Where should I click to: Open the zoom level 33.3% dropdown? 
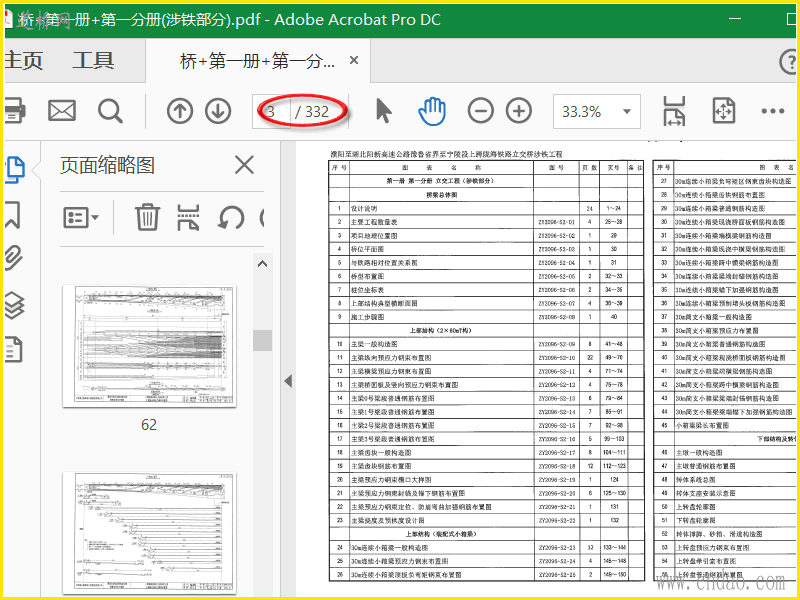627,111
